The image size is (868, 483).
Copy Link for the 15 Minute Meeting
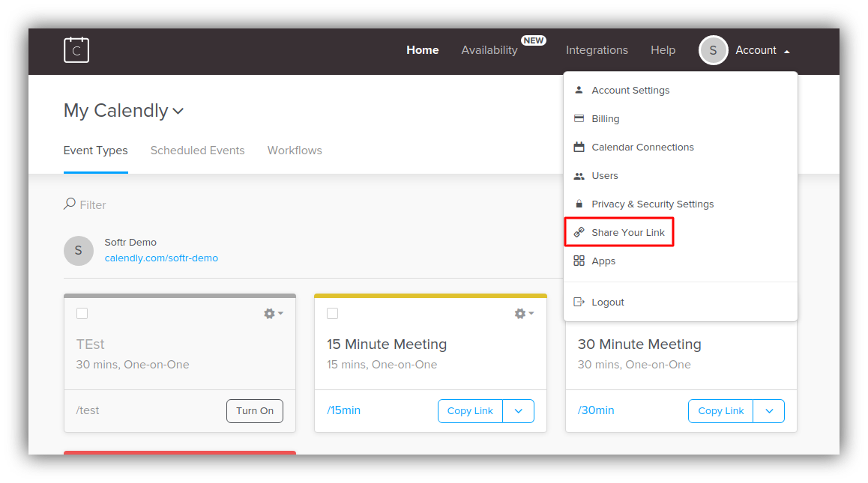point(470,411)
